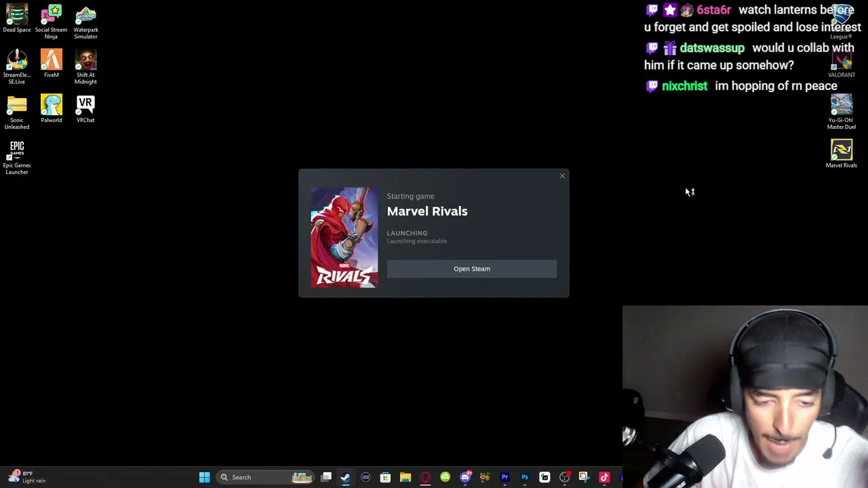Open Discord from the taskbar

(465, 477)
